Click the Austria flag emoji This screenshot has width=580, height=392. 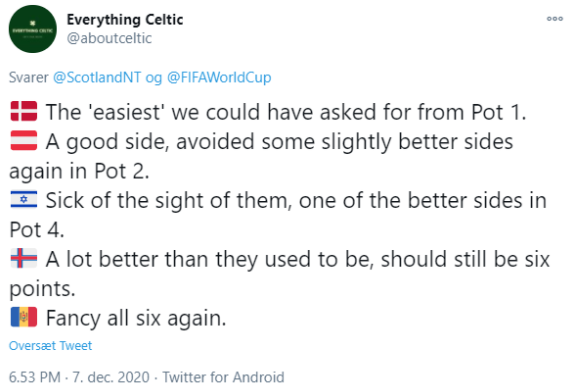click(x=24, y=141)
